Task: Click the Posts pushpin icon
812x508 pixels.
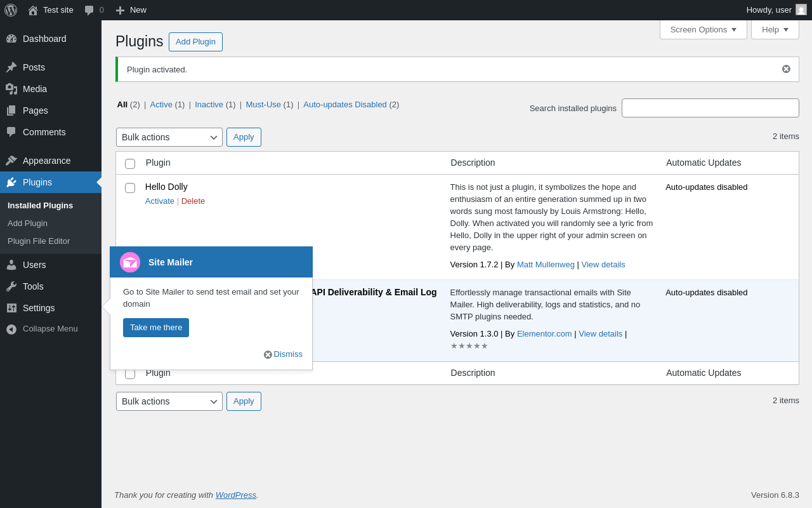Action: click(11, 67)
